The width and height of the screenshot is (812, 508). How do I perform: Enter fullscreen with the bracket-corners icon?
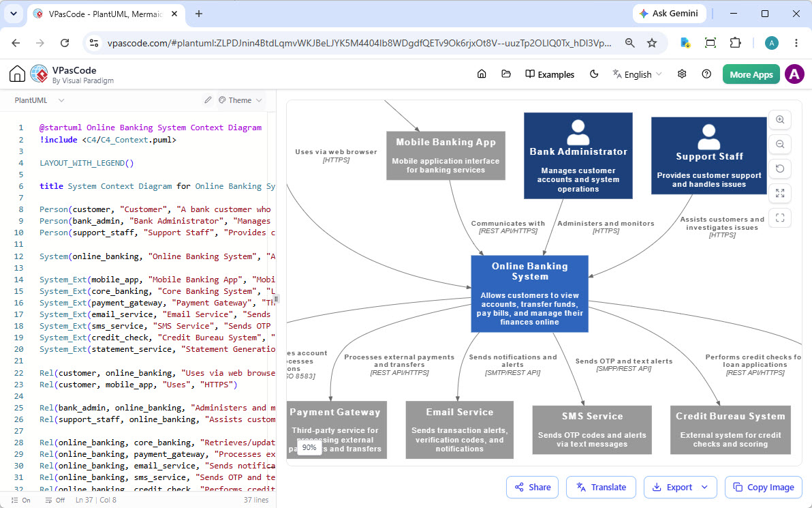pos(780,218)
